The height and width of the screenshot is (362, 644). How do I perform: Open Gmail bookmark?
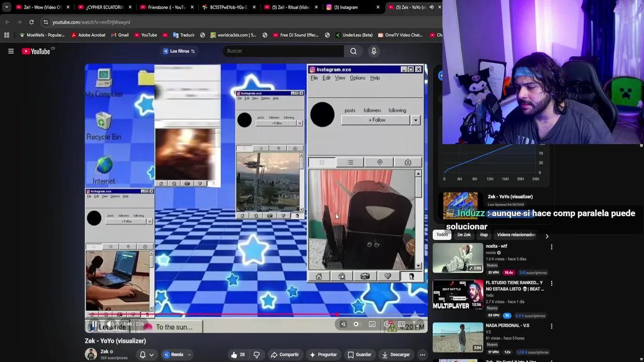tap(120, 35)
